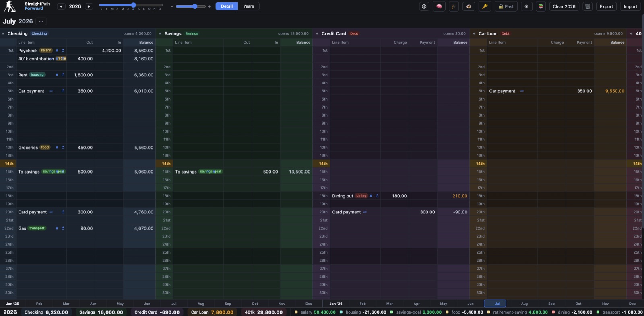Click the month slider track near September
Screen dimensions: 644x316
[144, 5]
